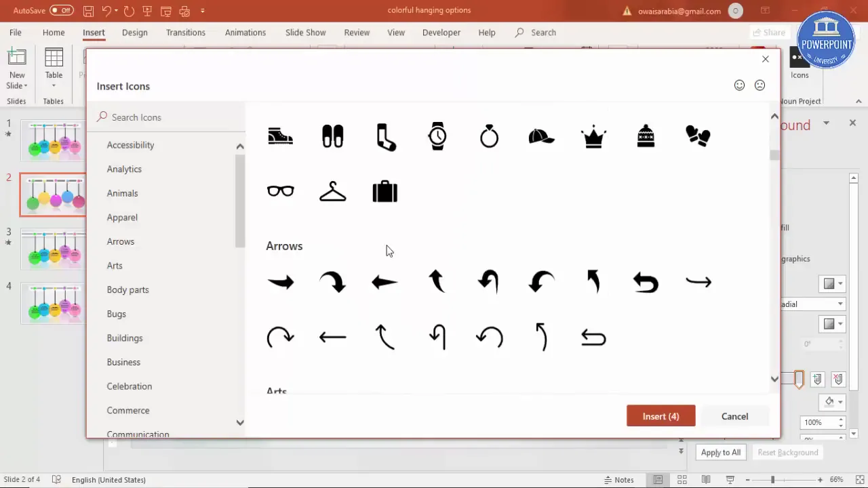This screenshot has height=488, width=868.
Task: Select the wristwatch icon
Action: coord(437,136)
